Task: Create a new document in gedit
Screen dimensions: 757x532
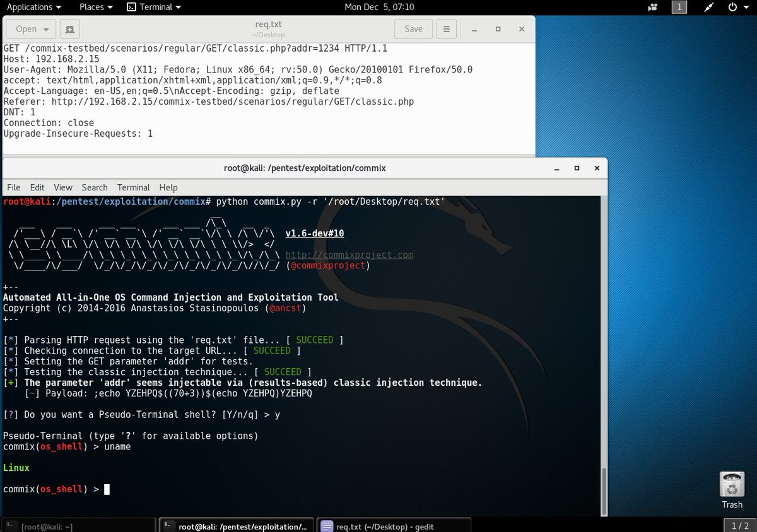Action: pyautogui.click(x=70, y=29)
